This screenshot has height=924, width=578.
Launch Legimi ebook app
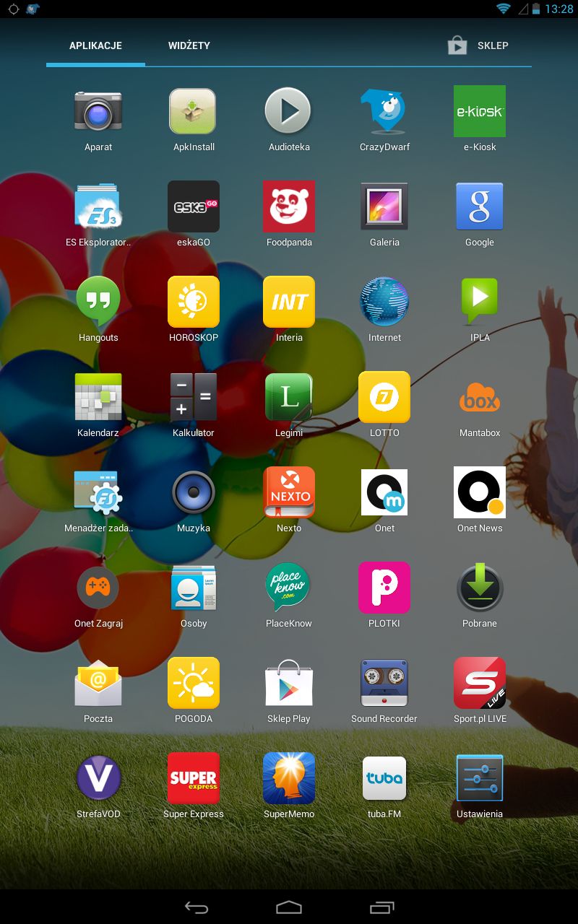[x=289, y=397]
